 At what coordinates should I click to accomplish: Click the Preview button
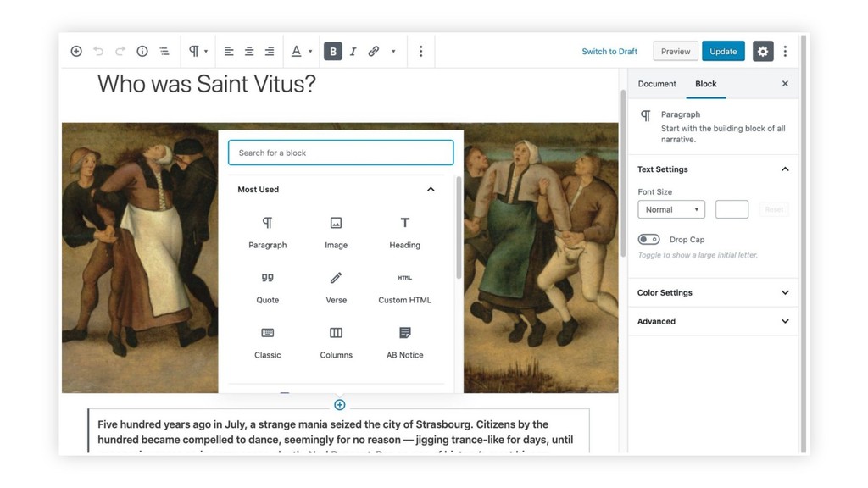(x=676, y=51)
